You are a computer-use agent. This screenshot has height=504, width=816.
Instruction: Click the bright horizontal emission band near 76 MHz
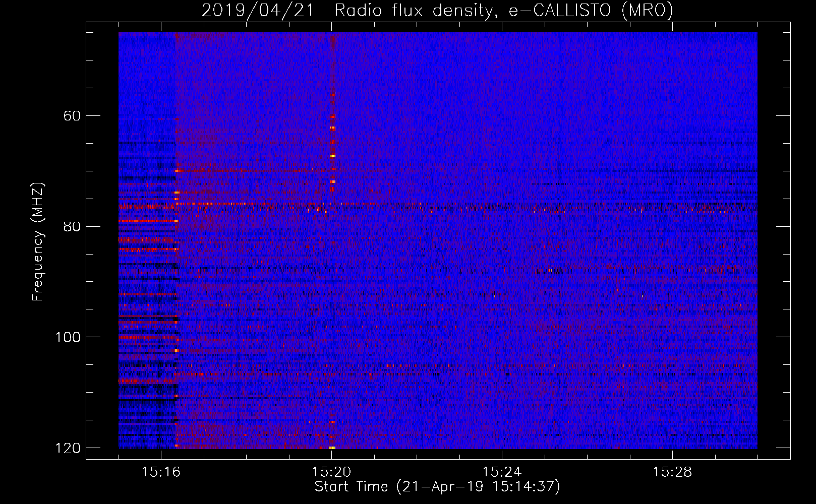click(438, 205)
